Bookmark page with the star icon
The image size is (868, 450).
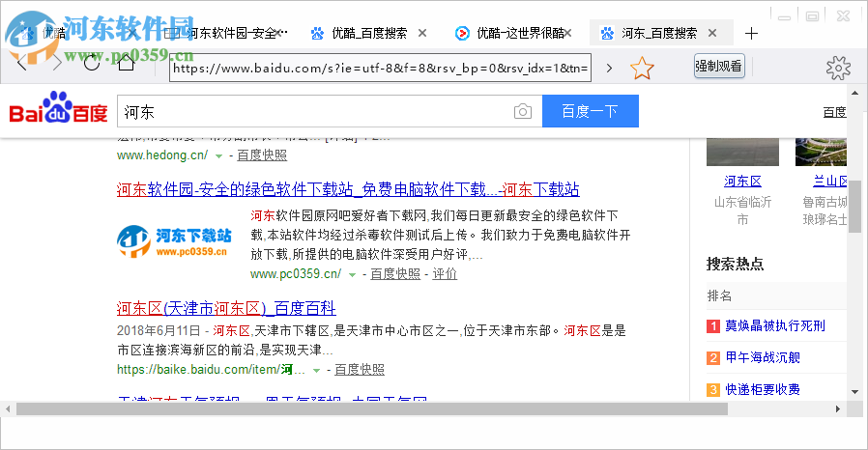pyautogui.click(x=642, y=68)
